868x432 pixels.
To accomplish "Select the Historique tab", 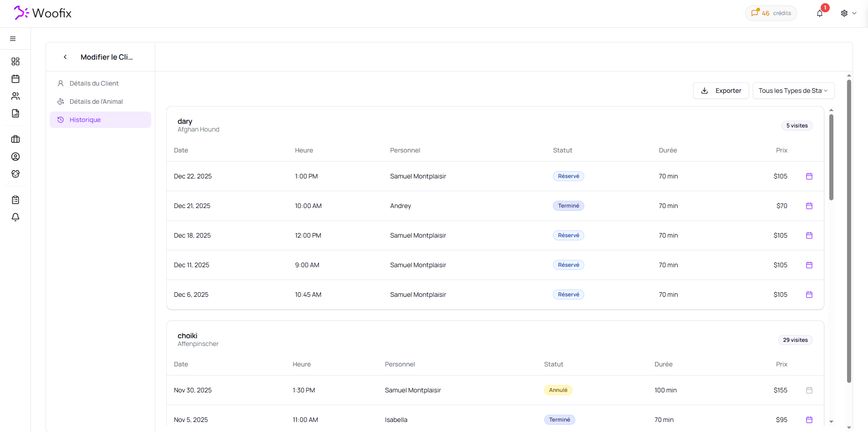I will point(85,120).
